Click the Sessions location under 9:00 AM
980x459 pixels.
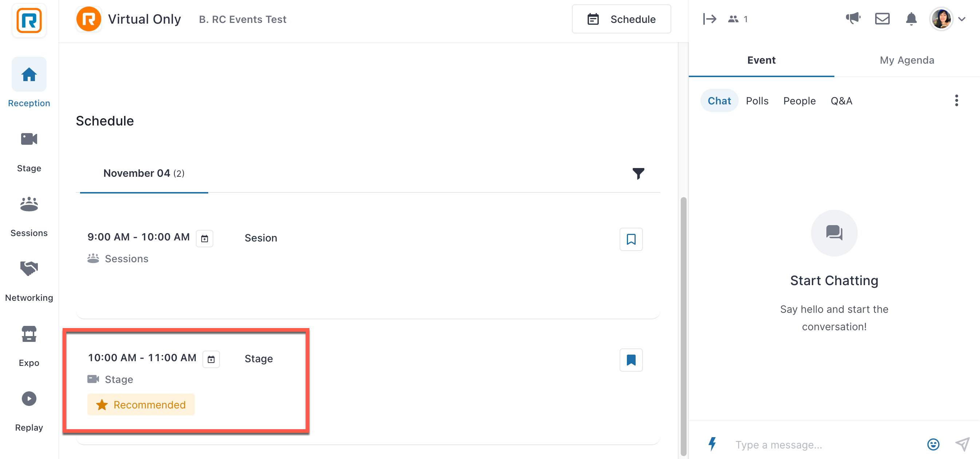(118, 259)
